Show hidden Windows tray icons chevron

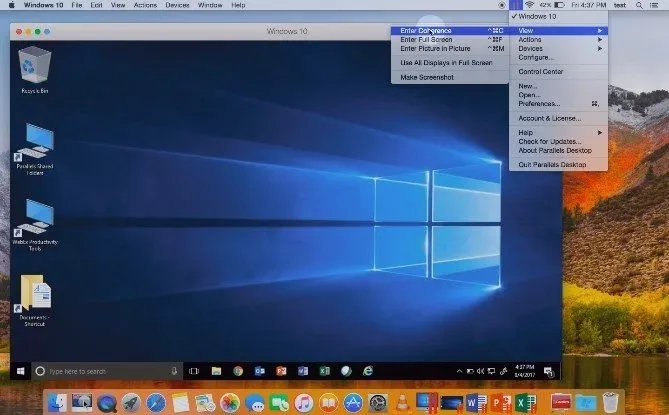[x=460, y=371]
